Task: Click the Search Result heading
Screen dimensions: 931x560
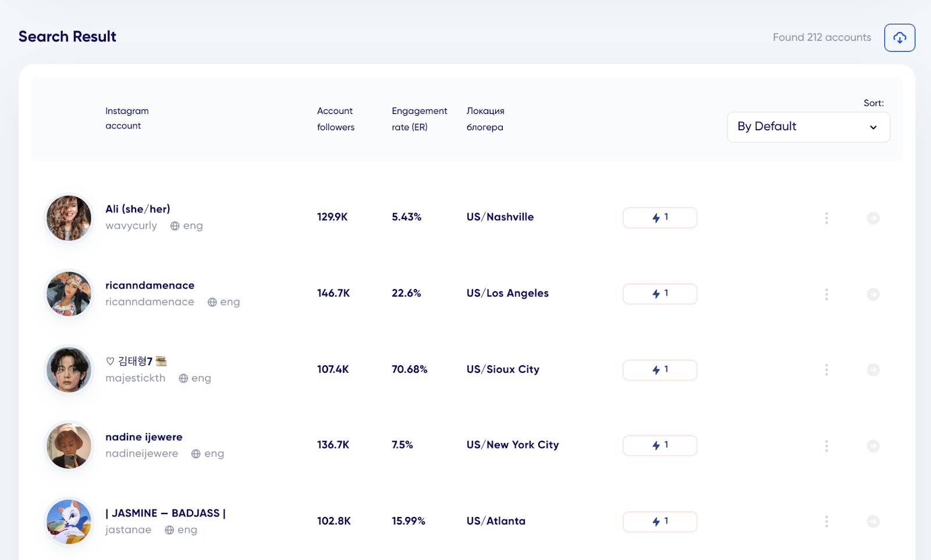Action: (67, 37)
